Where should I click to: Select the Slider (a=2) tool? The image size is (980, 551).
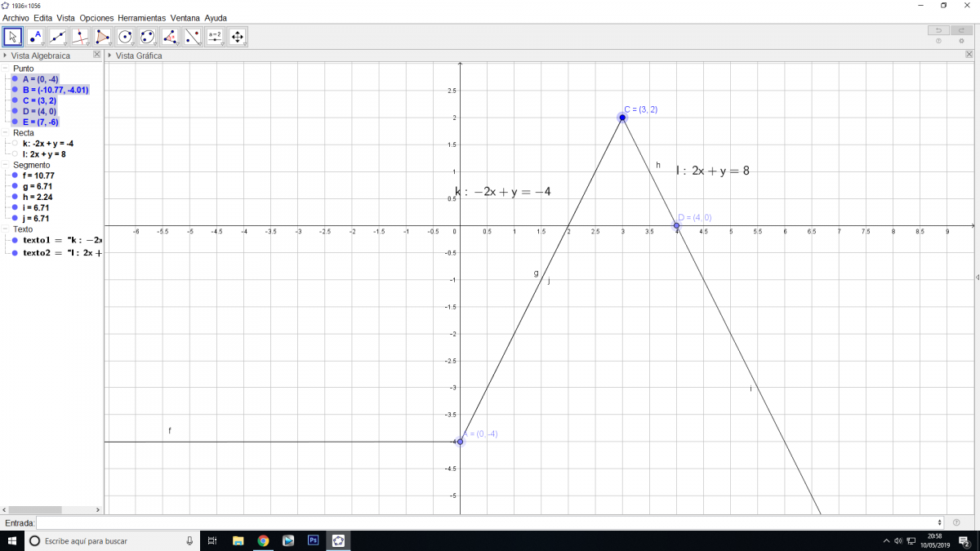215,37
